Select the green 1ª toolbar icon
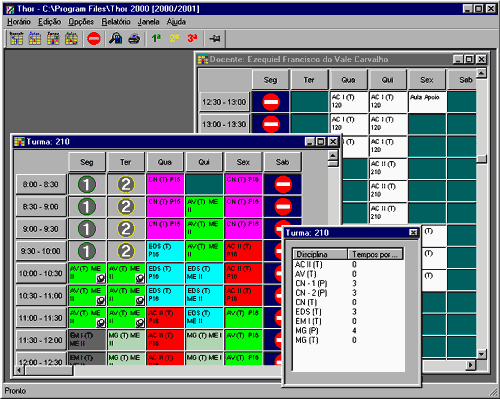Viewport: 500px width, 399px height. 156,39
